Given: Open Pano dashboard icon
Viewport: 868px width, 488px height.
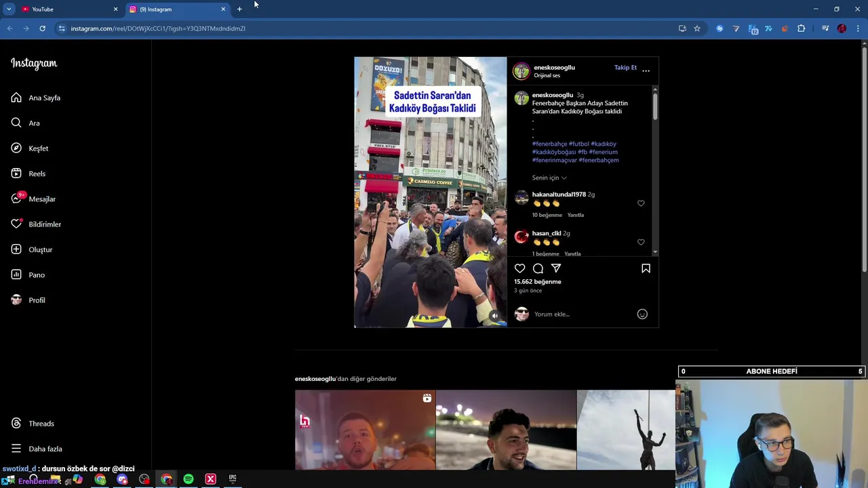Looking at the screenshot, I should point(16,274).
